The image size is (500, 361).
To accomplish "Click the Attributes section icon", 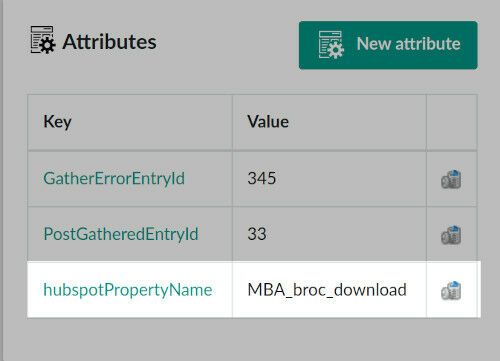I will 43,40.
